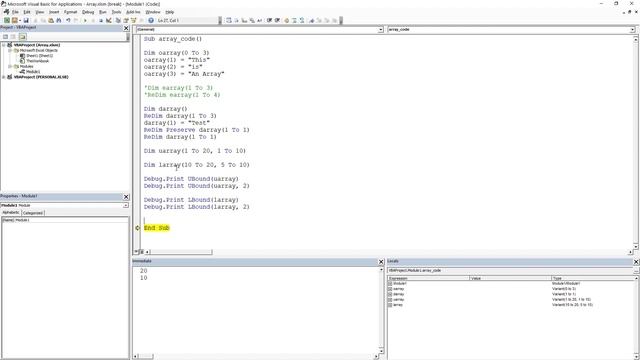Click List Properties/Methods icon on Edit toolbar
Image resolution: width=640 pixels, height=360 pixels.
[x=229, y=20]
